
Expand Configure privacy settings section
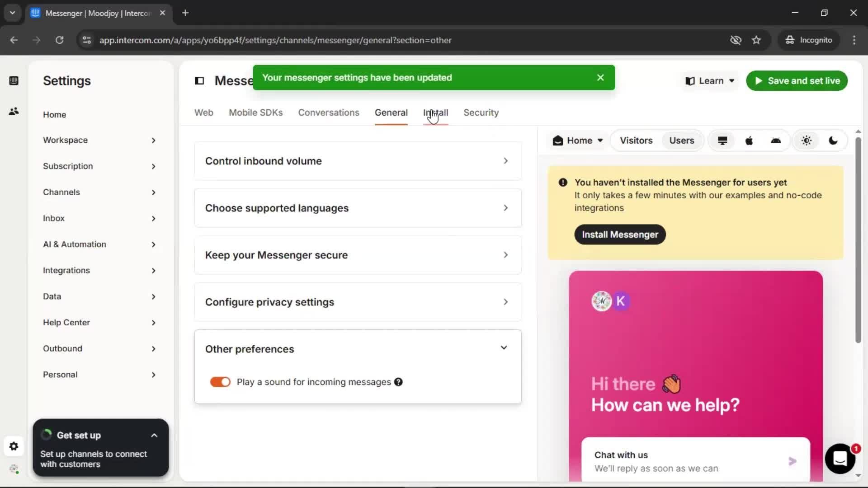358,302
